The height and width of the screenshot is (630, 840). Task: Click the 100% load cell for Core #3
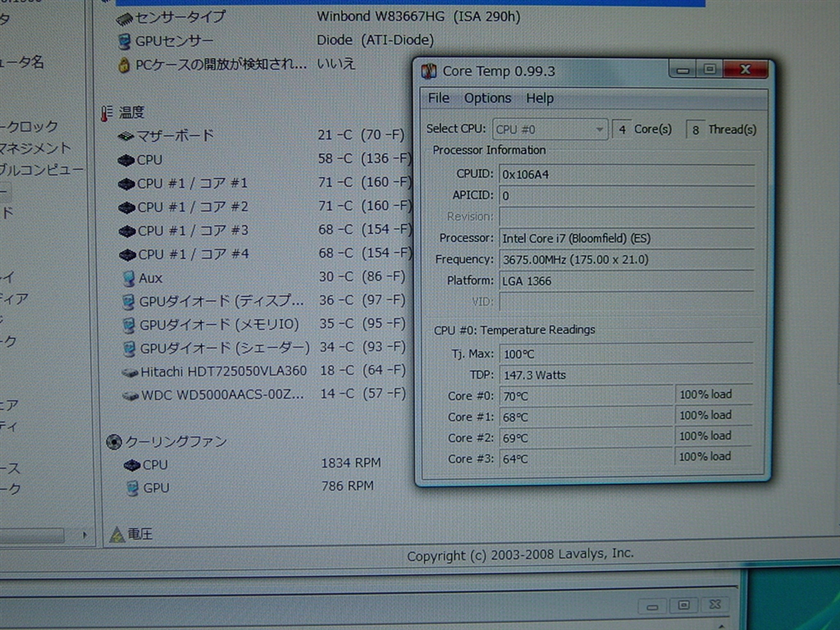click(x=713, y=456)
